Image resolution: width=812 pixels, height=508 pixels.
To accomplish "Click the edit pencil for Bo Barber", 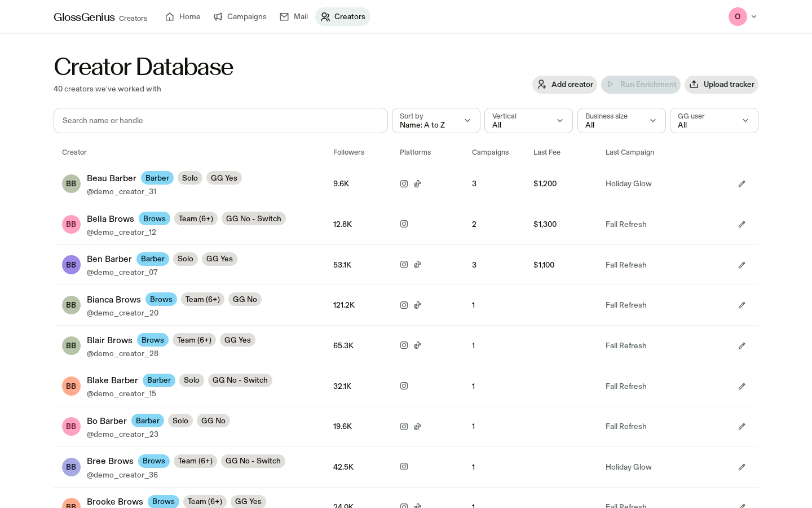I will (742, 427).
